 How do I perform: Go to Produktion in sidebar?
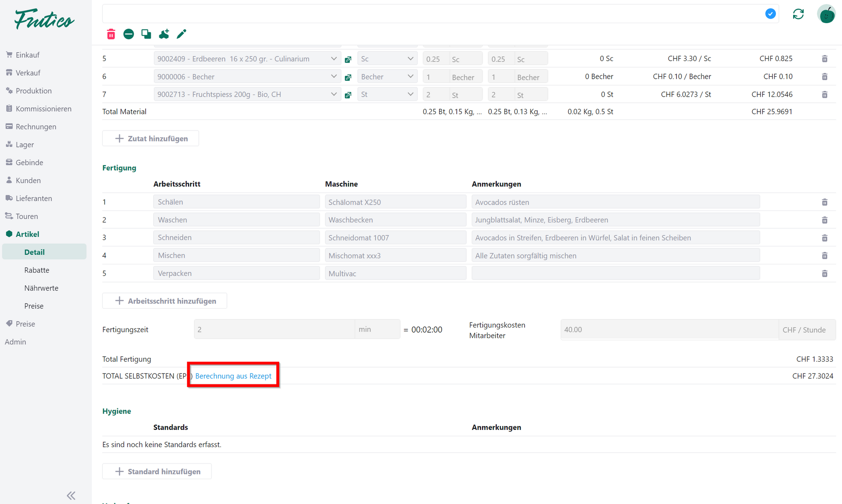tap(34, 91)
